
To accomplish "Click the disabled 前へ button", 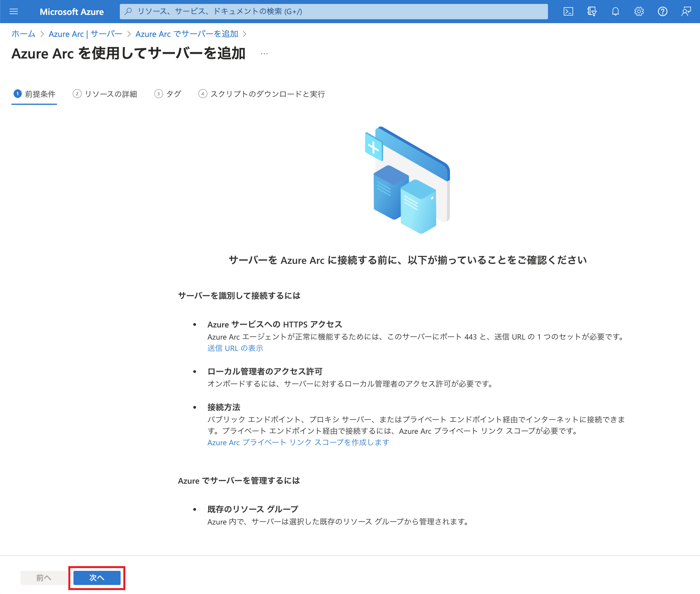I will [x=44, y=578].
